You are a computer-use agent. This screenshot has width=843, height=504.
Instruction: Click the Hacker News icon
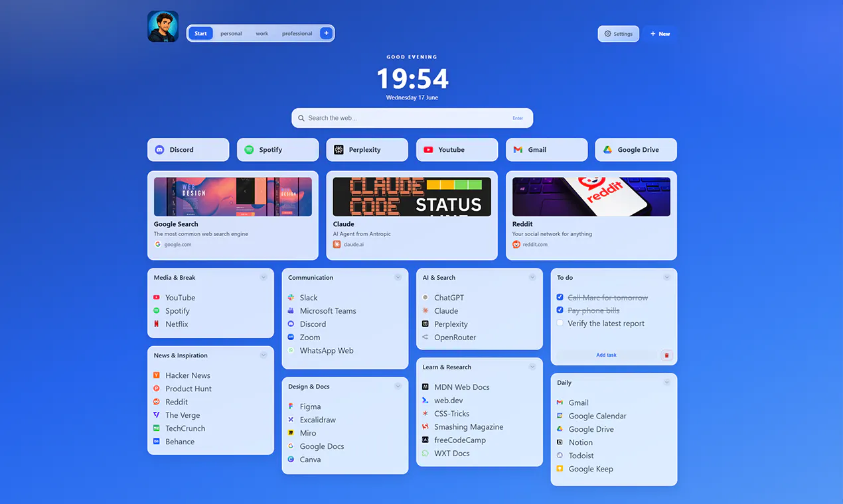coord(157,375)
